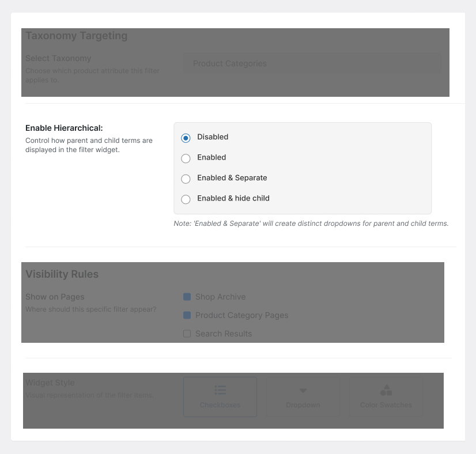Choose the Enabled & Separate hierarchical option
Image resolution: width=476 pixels, height=454 pixels.
tap(186, 179)
